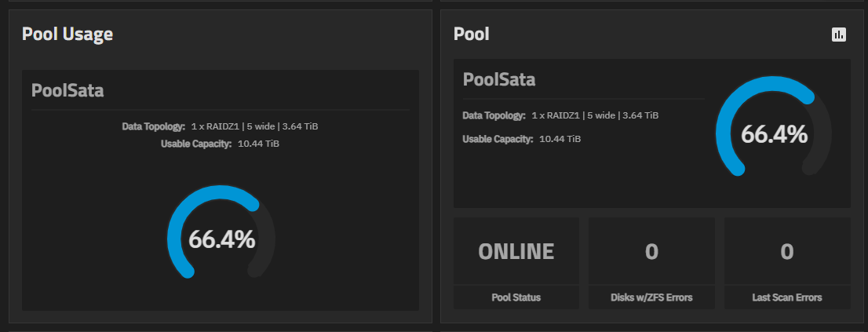Viewport: 868px width, 332px height.
Task: Click 10.44 TiB value in Pool widget
Action: point(560,139)
